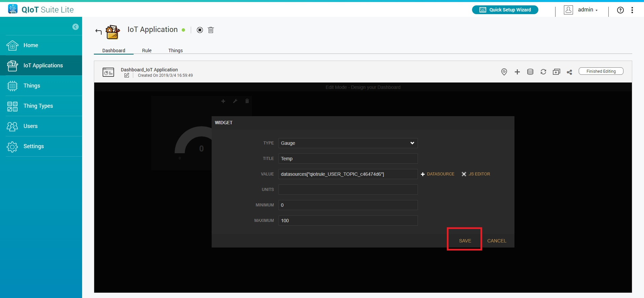Edit dashboard name pencil icon
The width and height of the screenshot is (644, 298).
coord(127,75)
